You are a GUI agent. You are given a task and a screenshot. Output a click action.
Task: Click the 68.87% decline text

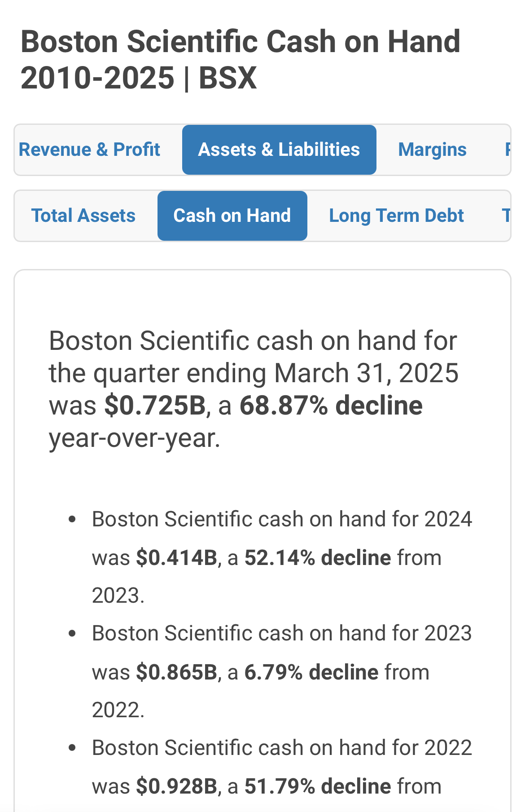331,406
